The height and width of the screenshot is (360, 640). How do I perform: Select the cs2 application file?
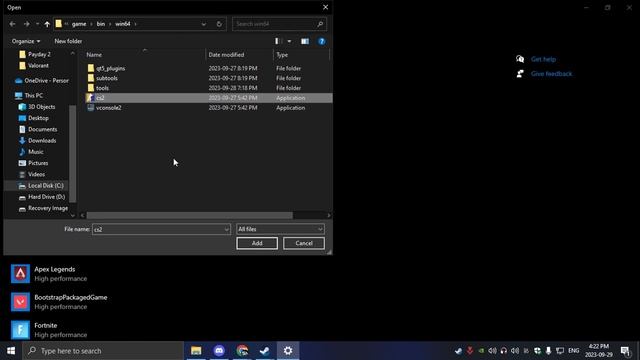[x=209, y=98]
